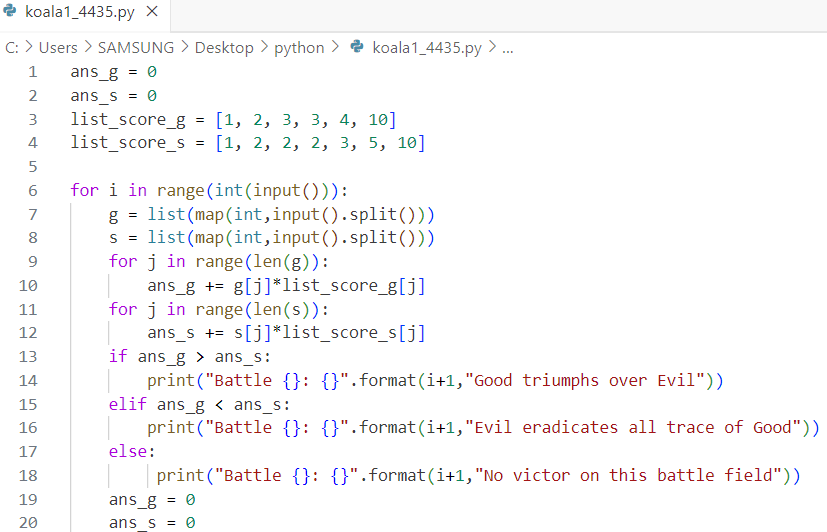Click "elif ans_g < ans_s:" line
The width and height of the screenshot is (827, 532).
(199, 405)
